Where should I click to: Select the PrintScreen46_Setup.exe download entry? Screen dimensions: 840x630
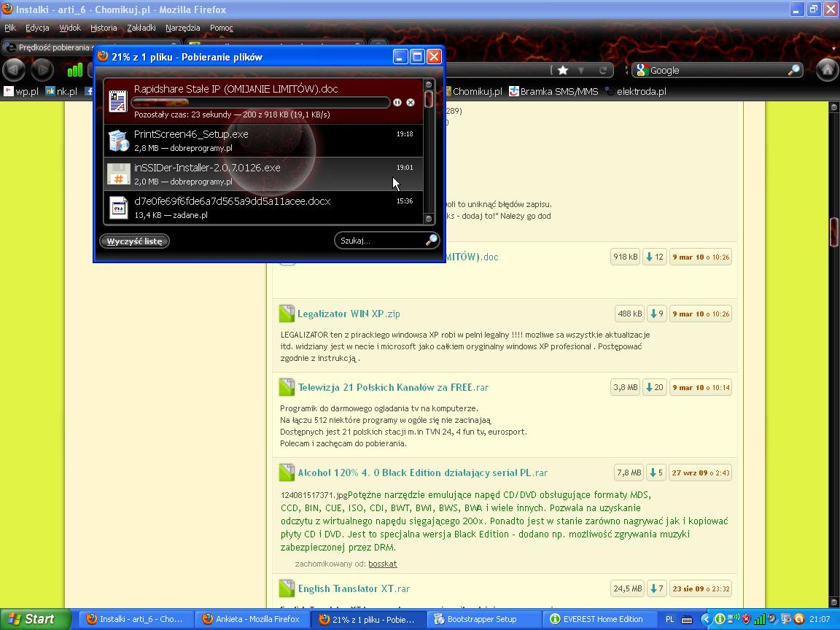click(263, 140)
